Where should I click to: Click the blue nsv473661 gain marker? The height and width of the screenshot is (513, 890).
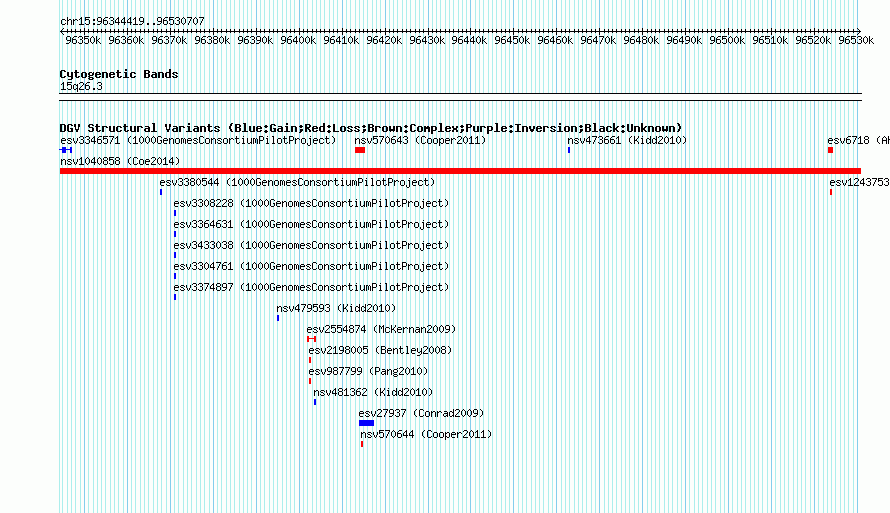tap(569, 150)
